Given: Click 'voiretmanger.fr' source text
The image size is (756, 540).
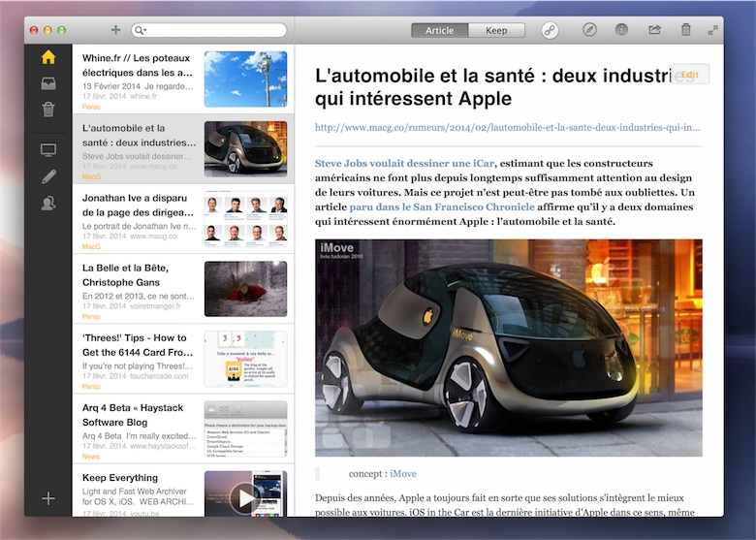Looking at the screenshot, I should tap(155, 305).
